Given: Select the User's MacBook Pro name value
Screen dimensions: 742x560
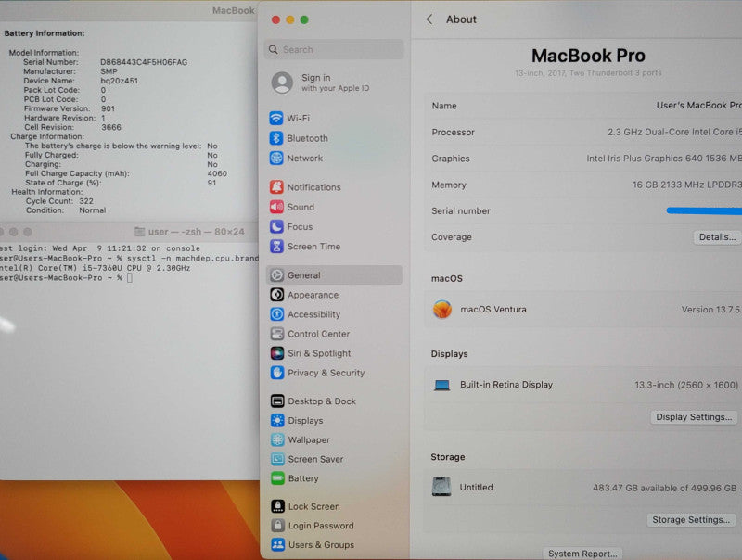Looking at the screenshot, I should click(x=699, y=106).
